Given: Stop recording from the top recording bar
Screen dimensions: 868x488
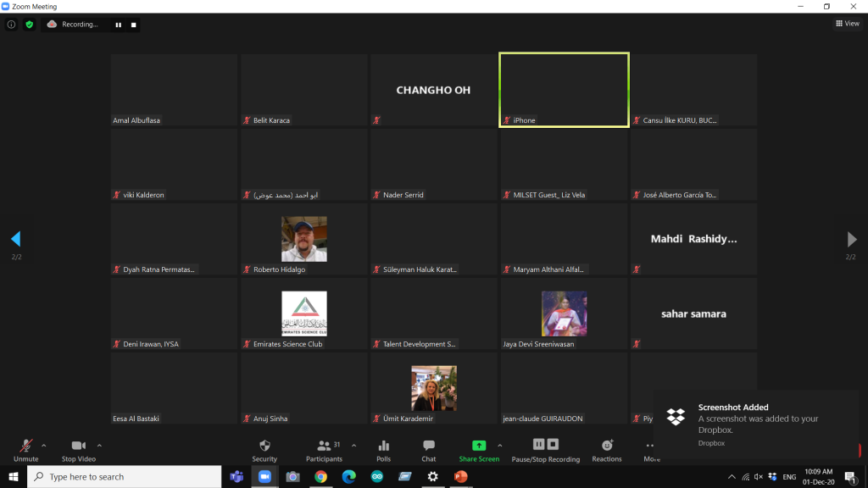Looking at the screenshot, I should pos(133,25).
